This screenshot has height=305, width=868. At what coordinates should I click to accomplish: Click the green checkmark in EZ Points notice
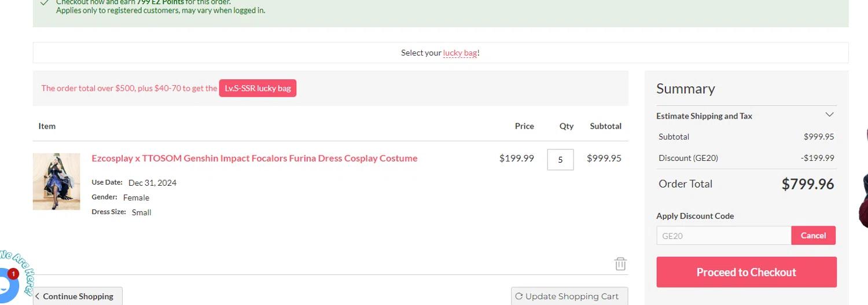click(45, 3)
